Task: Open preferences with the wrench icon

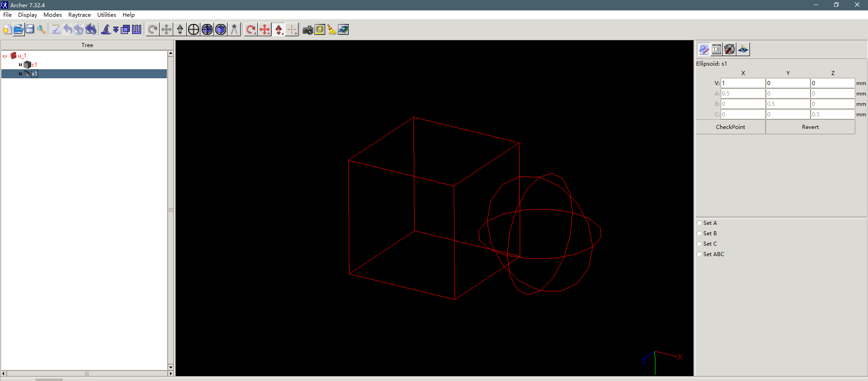Action: pyautogui.click(x=41, y=30)
